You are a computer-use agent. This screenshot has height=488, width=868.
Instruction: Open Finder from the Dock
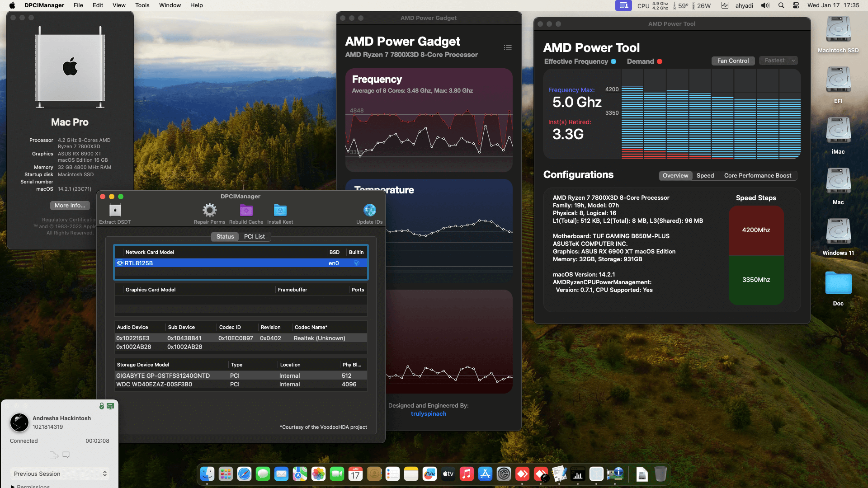207,474
